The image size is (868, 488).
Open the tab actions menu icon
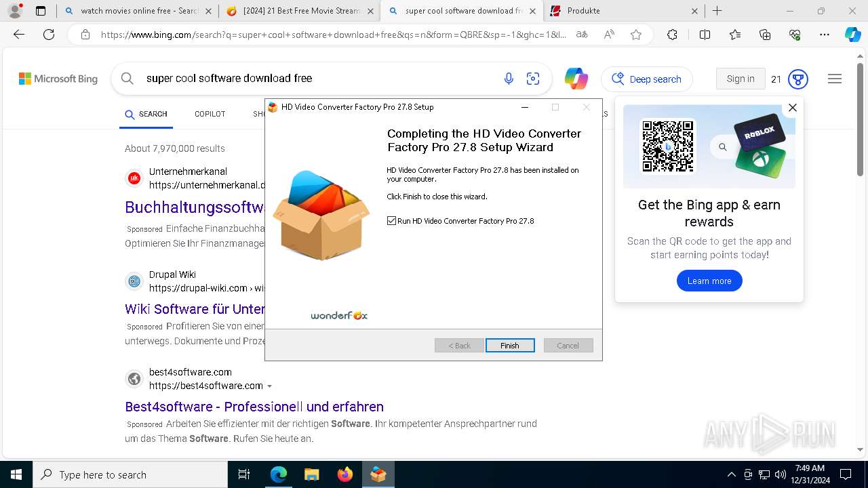pos(41,11)
